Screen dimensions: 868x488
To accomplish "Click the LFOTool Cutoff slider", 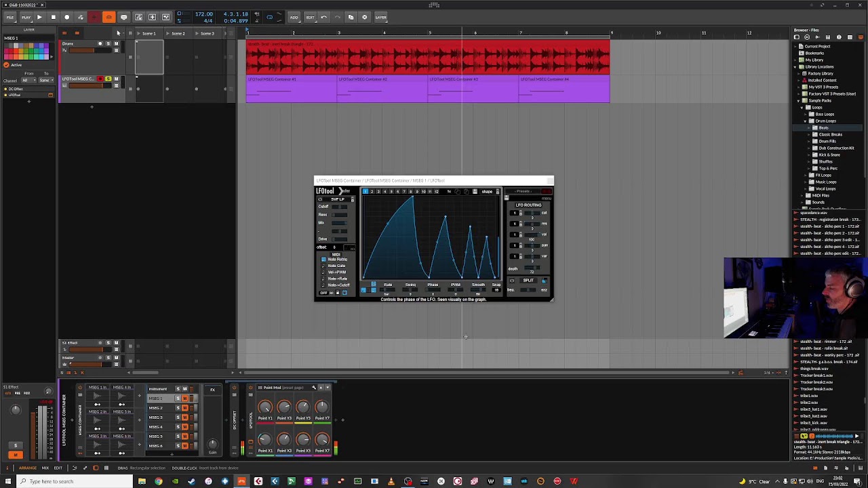I will tap(340, 207).
